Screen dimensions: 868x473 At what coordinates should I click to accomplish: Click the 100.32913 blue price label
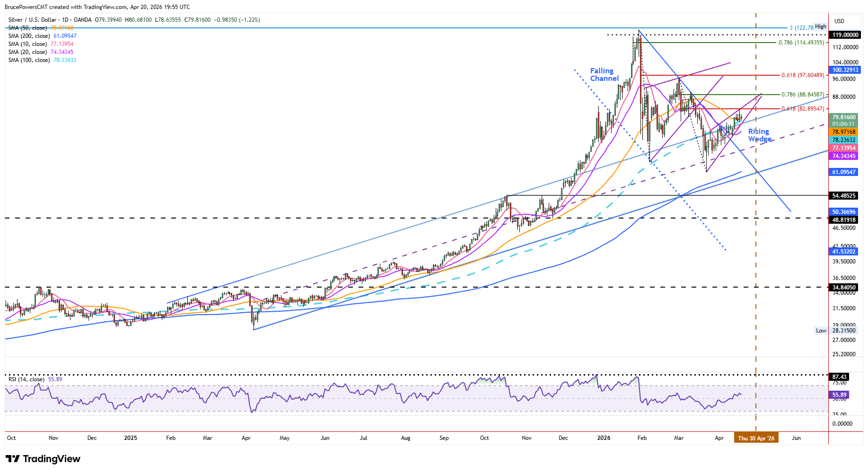point(845,70)
